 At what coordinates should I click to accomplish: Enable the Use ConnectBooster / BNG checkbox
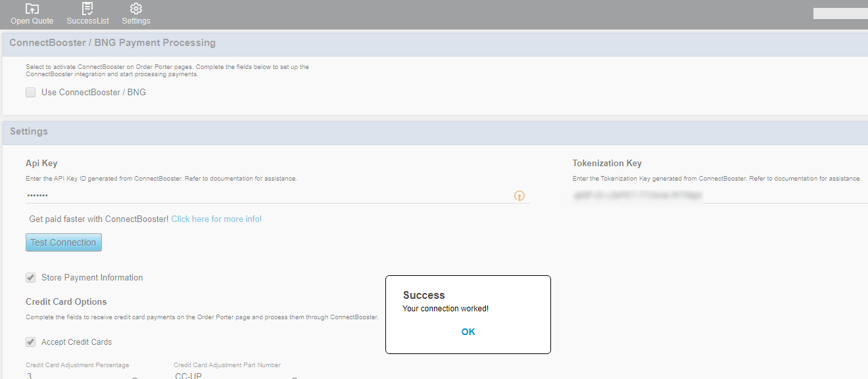pyautogui.click(x=31, y=93)
